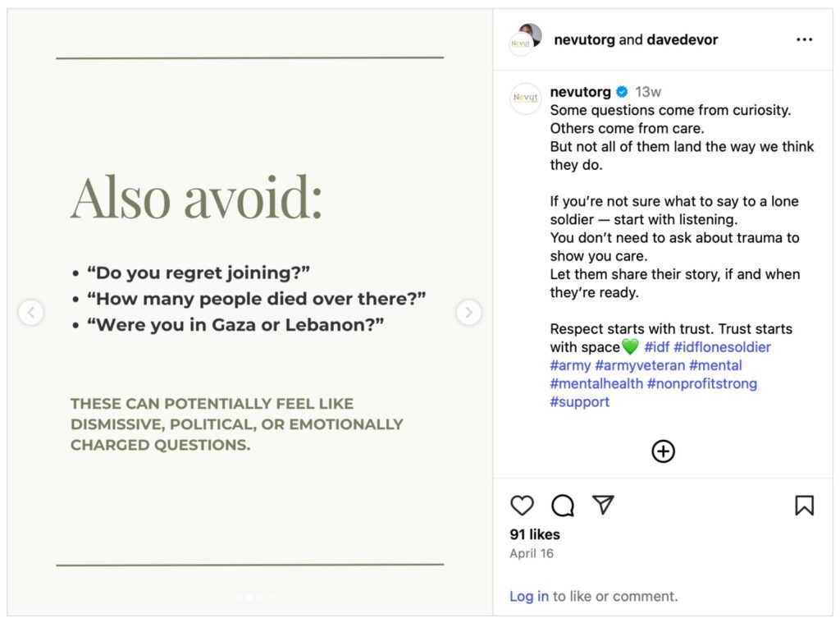Open the three-dot more options menu
This screenshot has width=840, height=623.
(804, 39)
